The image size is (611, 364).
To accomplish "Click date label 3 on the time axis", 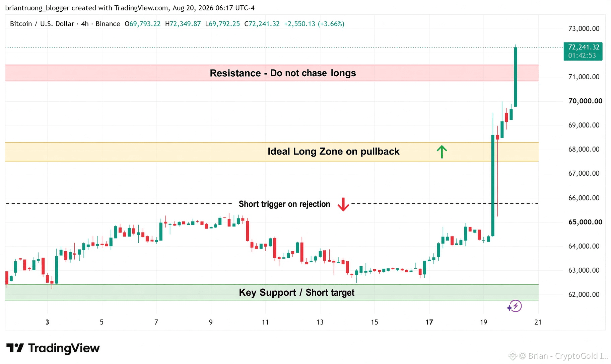I will coord(47,322).
